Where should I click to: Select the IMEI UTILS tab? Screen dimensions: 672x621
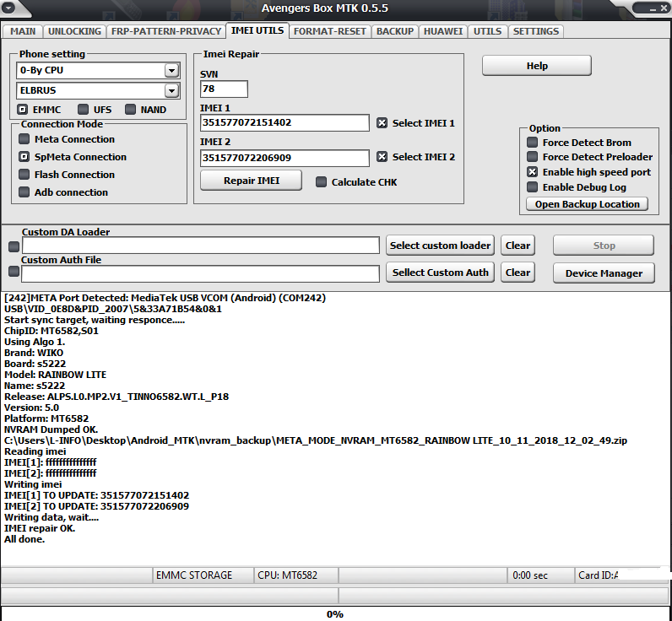(257, 30)
